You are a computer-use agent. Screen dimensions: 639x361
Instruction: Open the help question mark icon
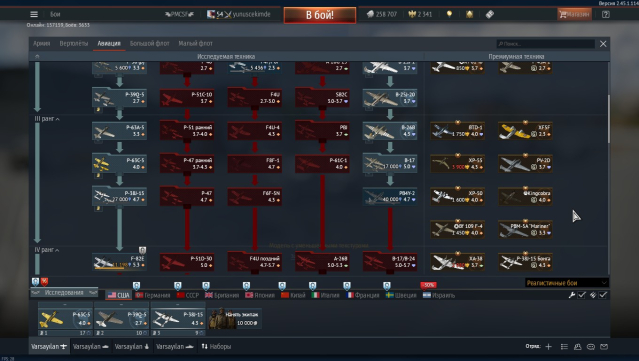point(606,14)
